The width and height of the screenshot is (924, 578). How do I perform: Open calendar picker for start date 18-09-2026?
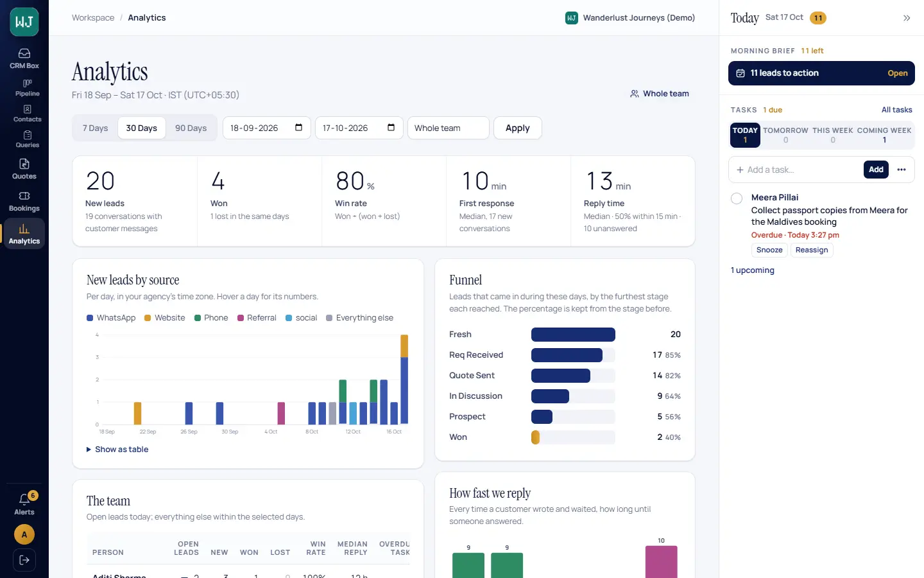tap(298, 127)
